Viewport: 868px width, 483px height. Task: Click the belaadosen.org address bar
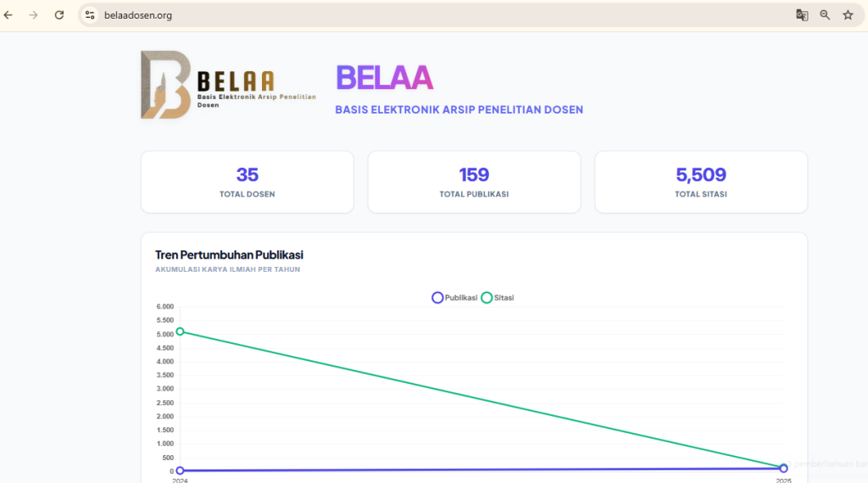click(x=424, y=15)
